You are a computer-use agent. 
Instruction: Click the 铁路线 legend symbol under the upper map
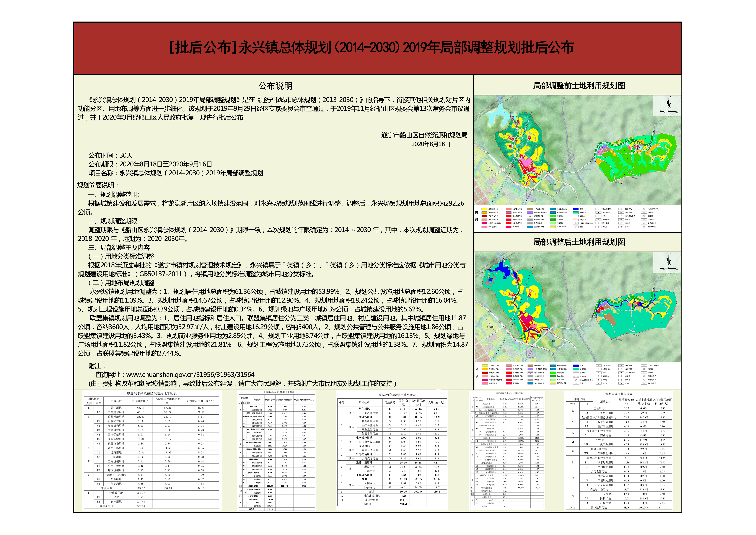click(576, 216)
